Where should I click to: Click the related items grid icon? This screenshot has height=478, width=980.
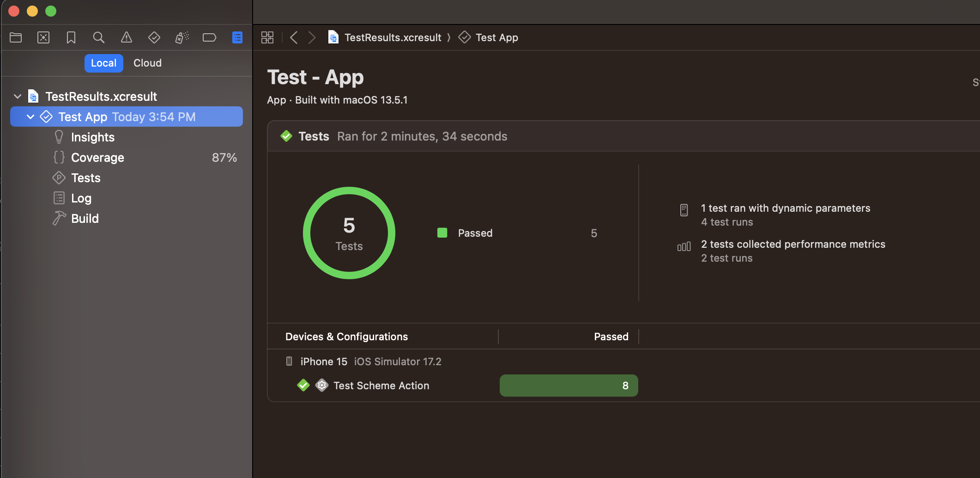point(267,37)
